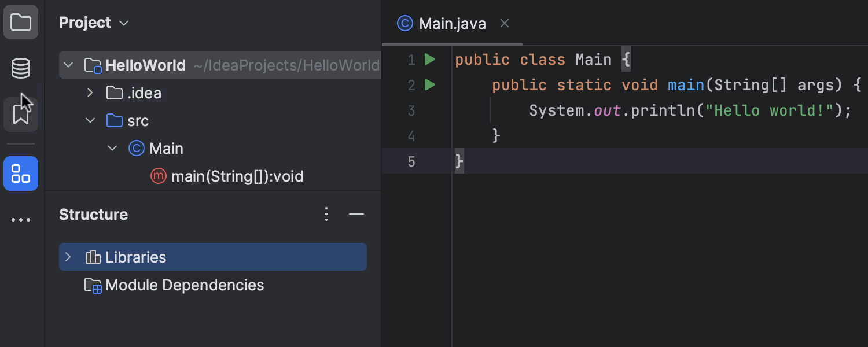
Task: Expand the .idea folder
Action: tap(90, 93)
